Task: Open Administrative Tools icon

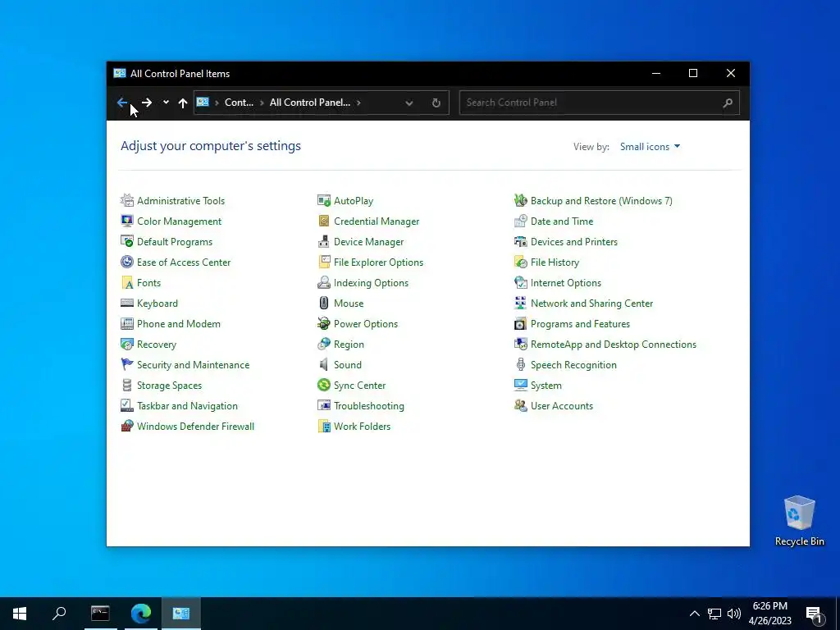Action: tap(127, 201)
